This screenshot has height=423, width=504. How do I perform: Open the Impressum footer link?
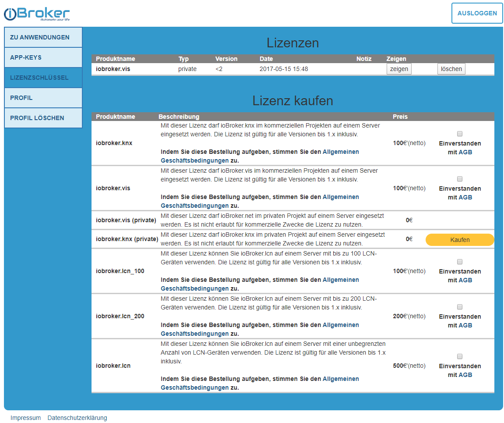pos(25,418)
